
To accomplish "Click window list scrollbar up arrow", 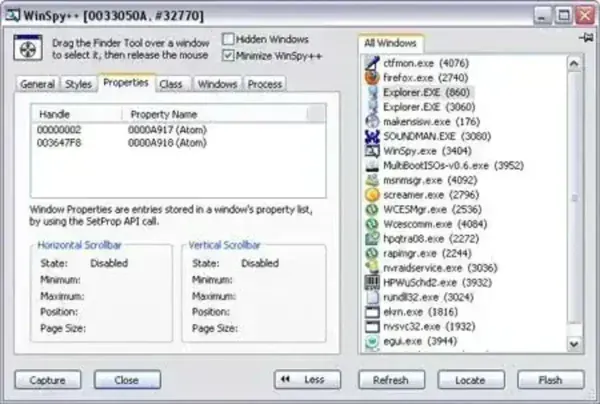I will tap(574, 64).
